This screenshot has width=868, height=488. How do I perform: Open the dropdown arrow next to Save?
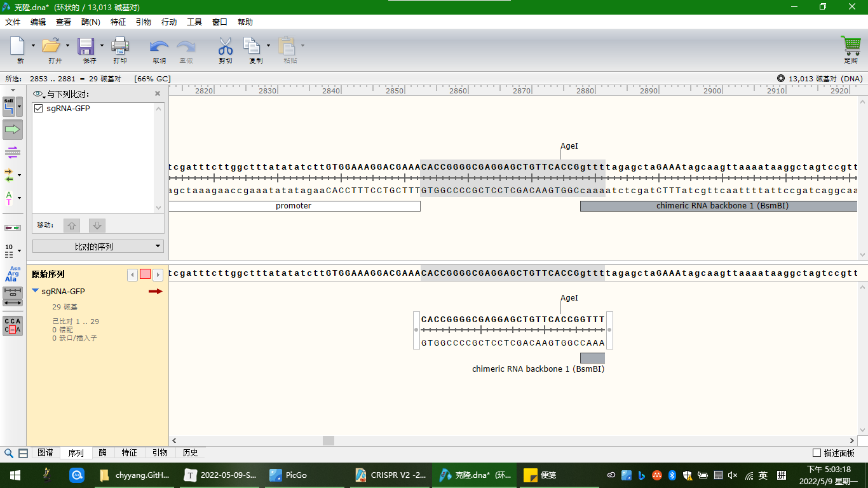(102, 46)
